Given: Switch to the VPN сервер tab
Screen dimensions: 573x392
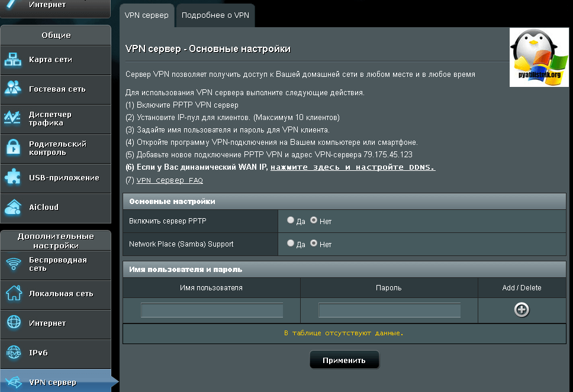Looking at the screenshot, I should (x=147, y=15).
